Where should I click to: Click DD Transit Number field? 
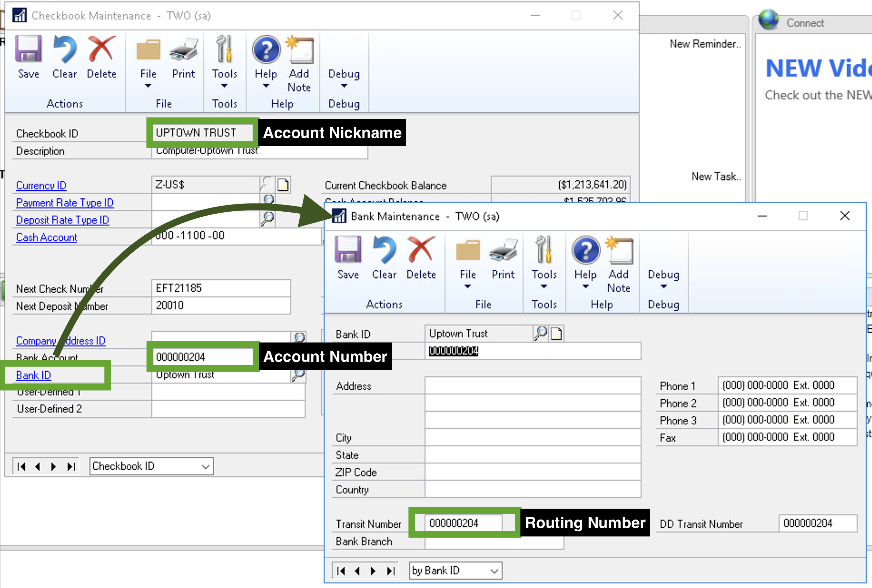818,523
